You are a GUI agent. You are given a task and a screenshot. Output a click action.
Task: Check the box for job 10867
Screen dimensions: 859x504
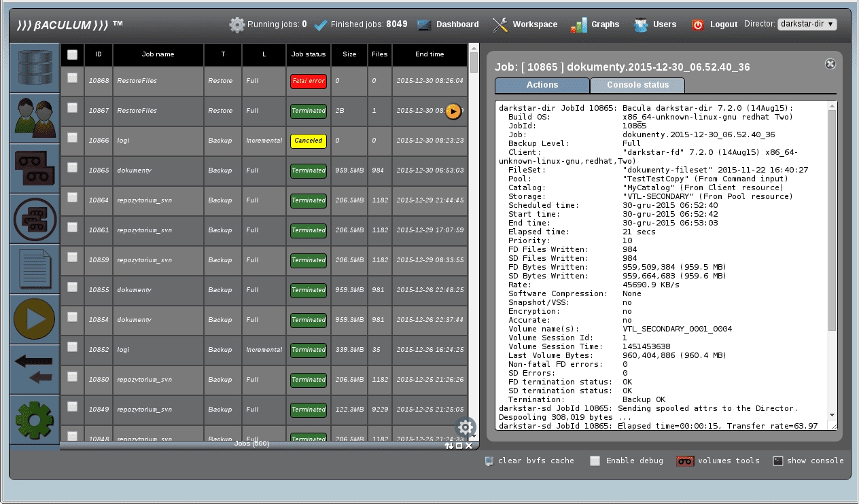coord(72,108)
